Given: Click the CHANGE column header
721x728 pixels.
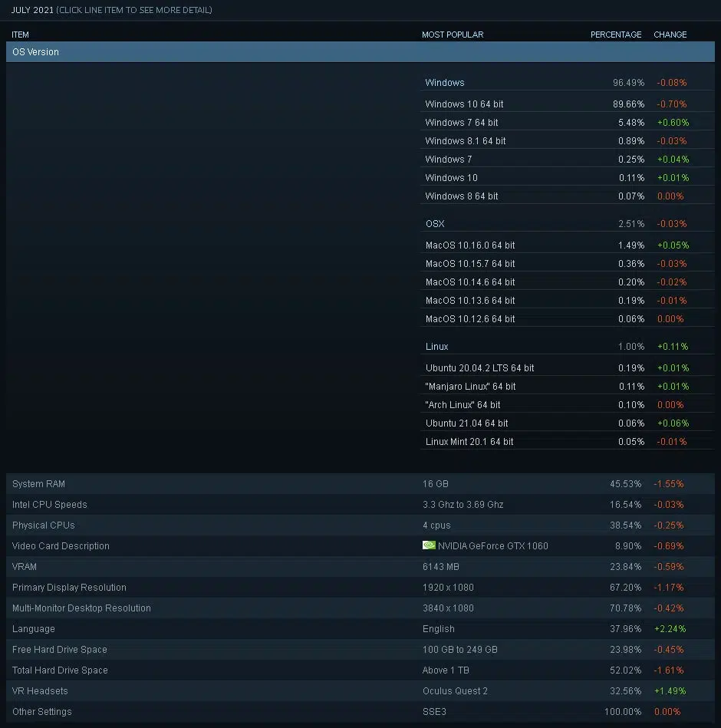Looking at the screenshot, I should [670, 35].
